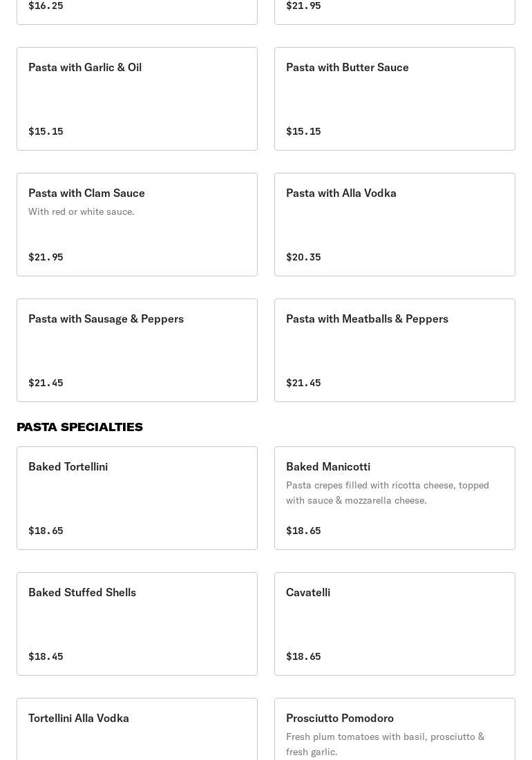Choose the Cavatelli menu item
This screenshot has width=532, height=760.
[395, 624]
